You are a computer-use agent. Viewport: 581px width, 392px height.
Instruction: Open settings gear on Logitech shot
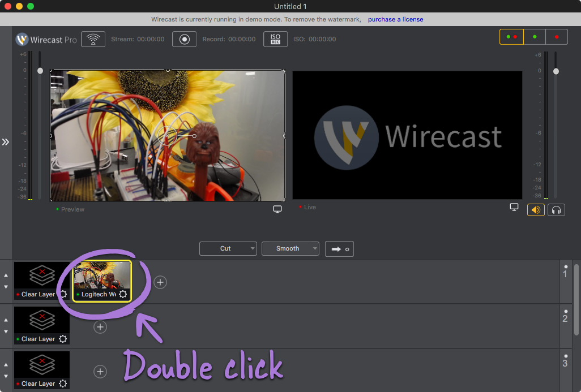(x=123, y=294)
